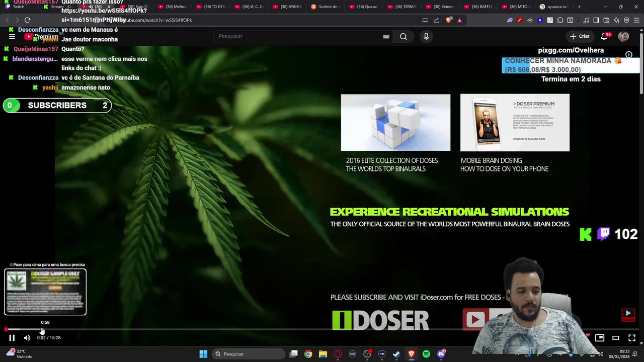Viewport: 644px width, 362px height.
Task: Mute the video with the speaker icon
Action: pyautogui.click(x=27, y=338)
